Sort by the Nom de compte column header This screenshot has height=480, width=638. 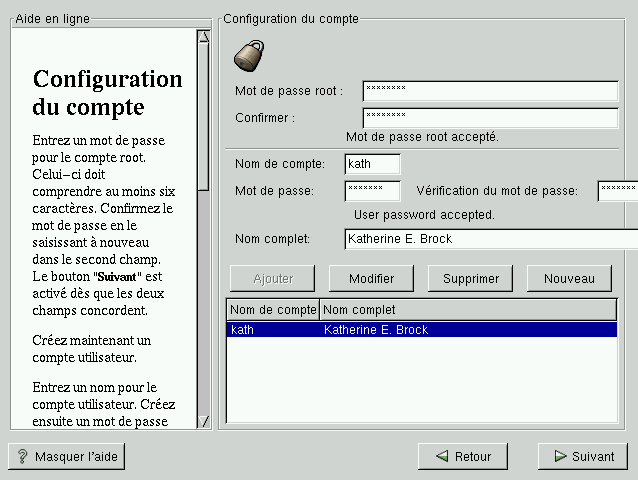tap(273, 310)
